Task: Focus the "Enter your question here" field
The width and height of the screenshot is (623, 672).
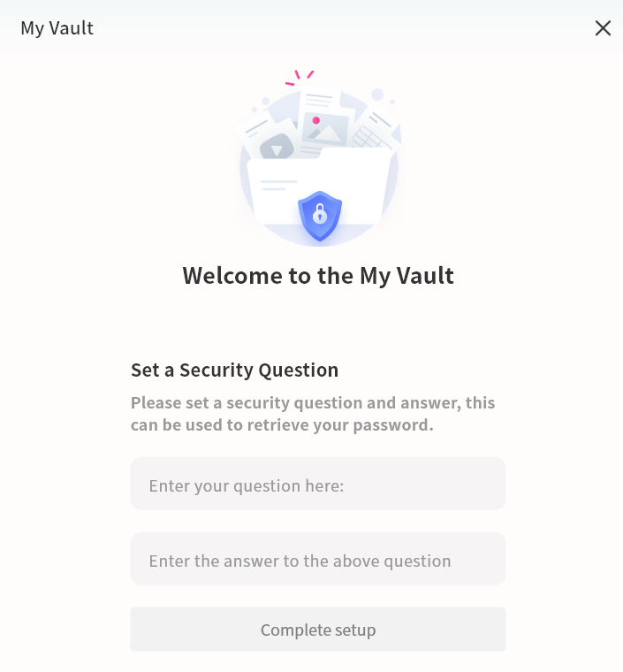Action: [318, 484]
